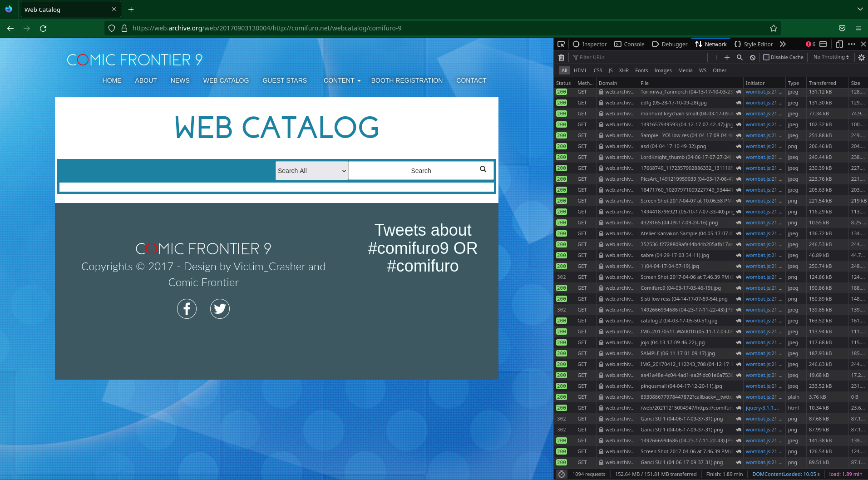The width and height of the screenshot is (868, 480).
Task: Click the Facebook icon in footer
Action: [187, 309]
